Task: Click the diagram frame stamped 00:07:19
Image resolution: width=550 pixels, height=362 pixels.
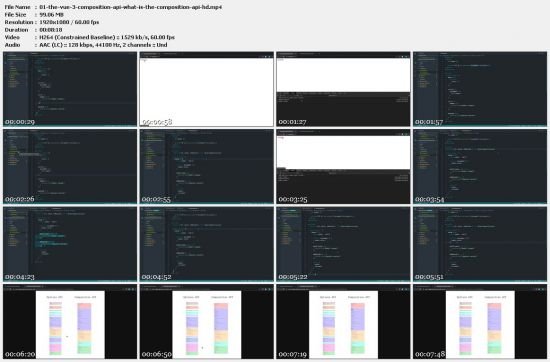Action: (343, 322)
